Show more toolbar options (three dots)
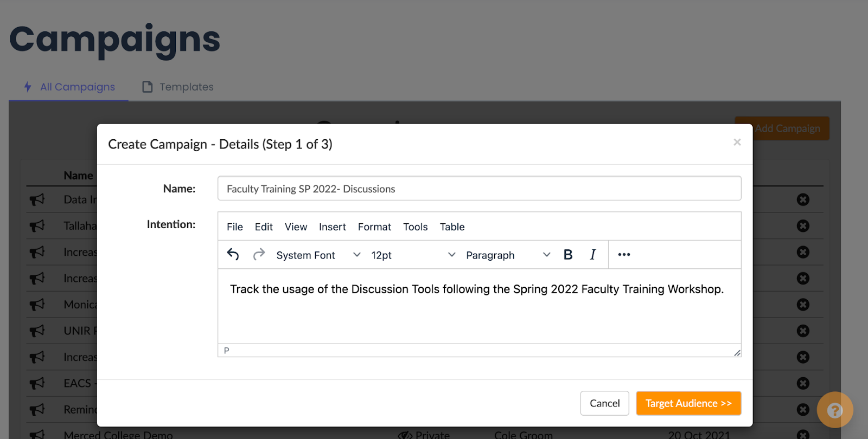Image resolution: width=868 pixels, height=439 pixels. point(624,255)
